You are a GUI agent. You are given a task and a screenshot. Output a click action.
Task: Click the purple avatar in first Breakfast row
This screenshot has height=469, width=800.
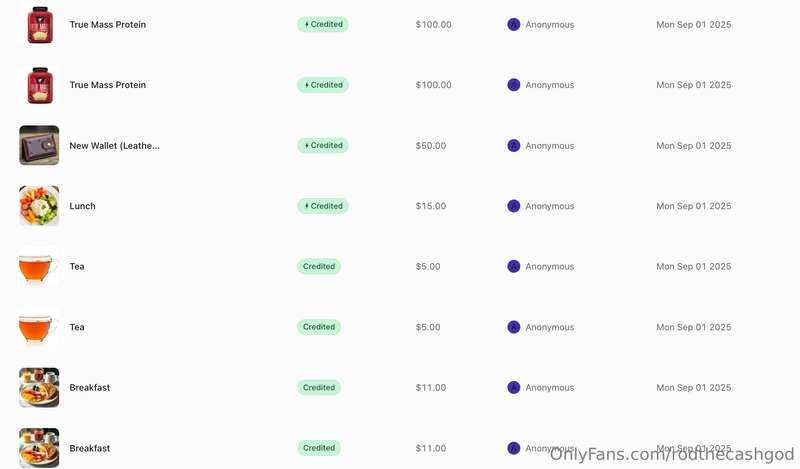[514, 387]
